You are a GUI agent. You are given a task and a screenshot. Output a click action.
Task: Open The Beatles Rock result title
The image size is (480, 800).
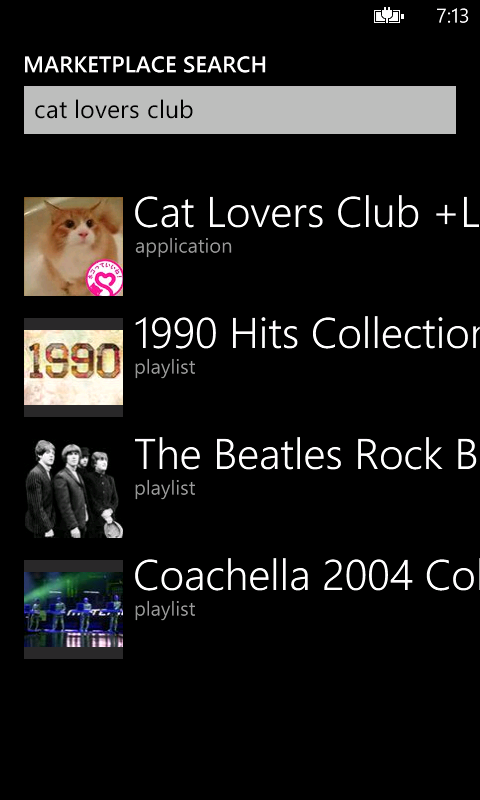point(307,455)
